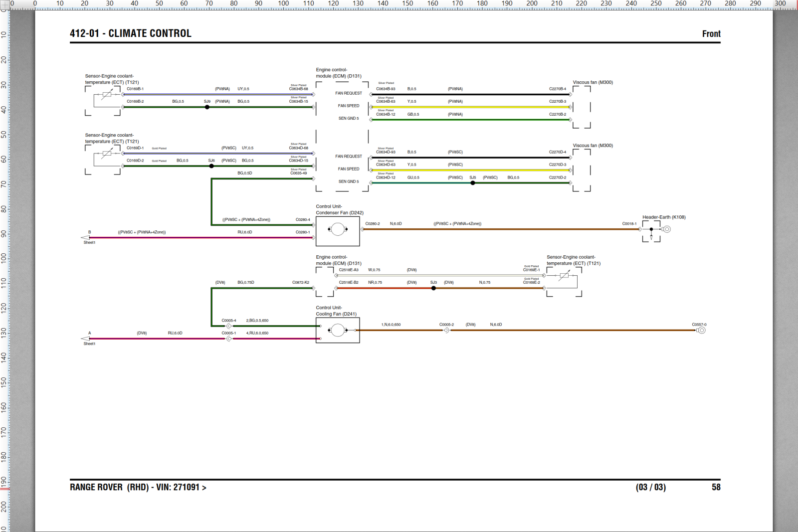Click the SJ9 splice dot

coord(207,107)
